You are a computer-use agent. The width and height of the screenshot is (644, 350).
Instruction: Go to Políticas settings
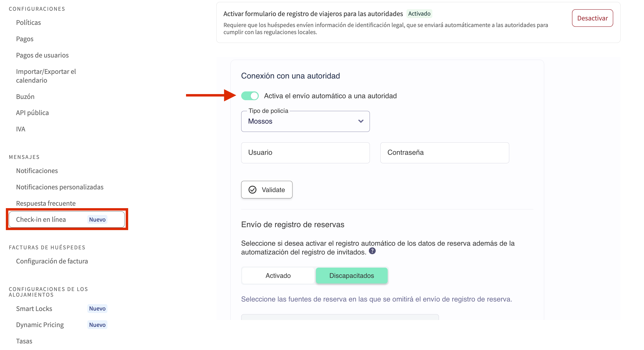coord(29,22)
